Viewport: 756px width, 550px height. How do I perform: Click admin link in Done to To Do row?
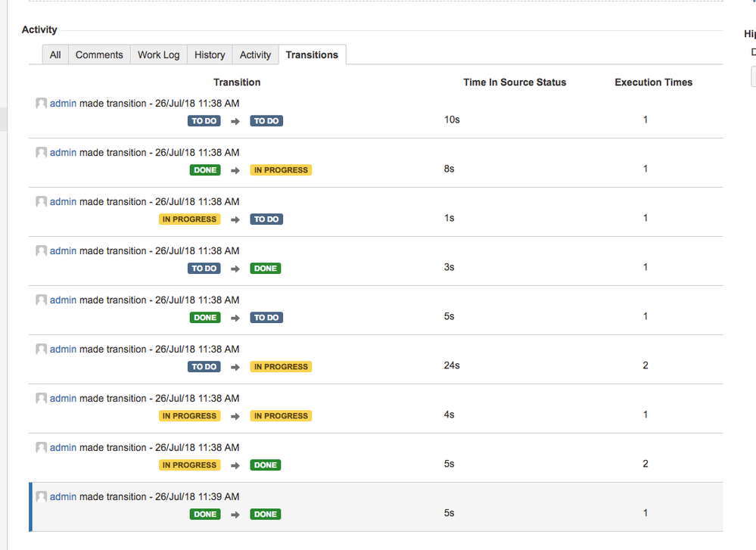tap(63, 300)
